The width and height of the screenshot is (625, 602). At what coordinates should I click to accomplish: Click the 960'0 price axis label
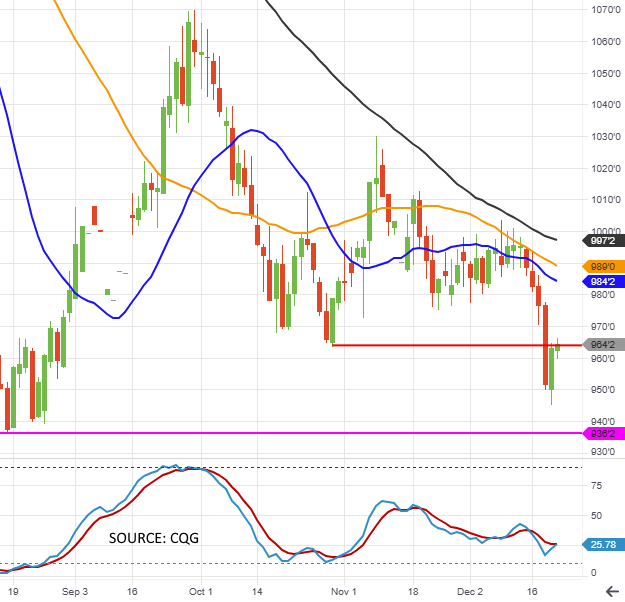tap(603, 358)
